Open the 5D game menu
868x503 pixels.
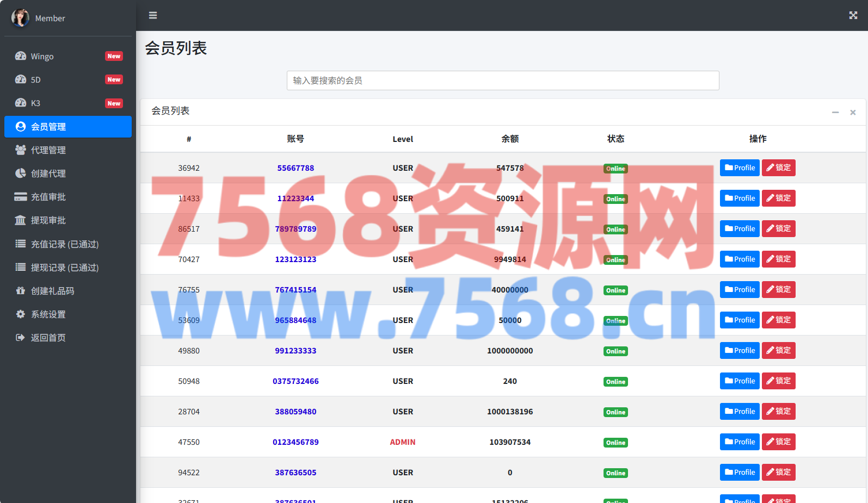click(x=35, y=80)
